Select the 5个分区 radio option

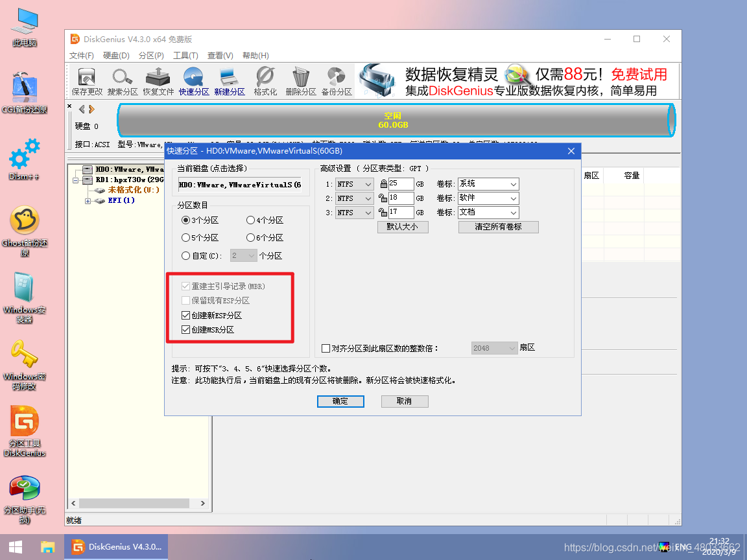(x=200, y=238)
